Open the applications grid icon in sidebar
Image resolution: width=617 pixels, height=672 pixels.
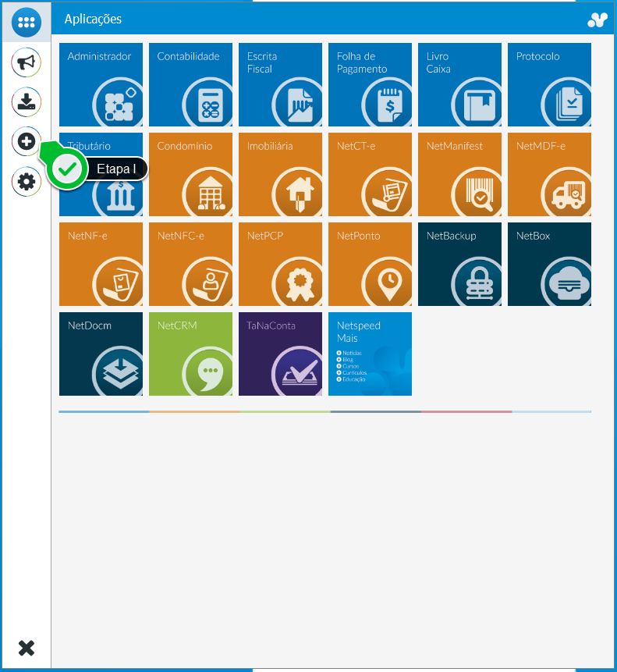[x=27, y=23]
